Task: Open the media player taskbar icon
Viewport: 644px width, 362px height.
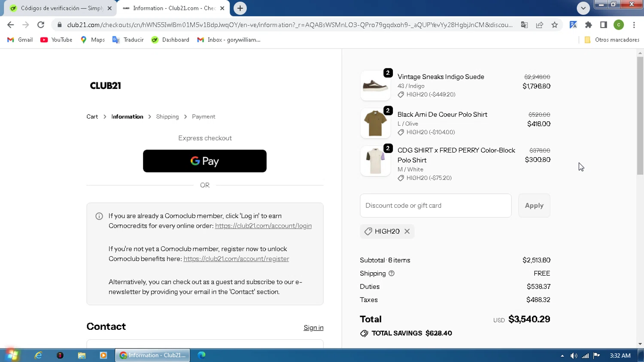Action: click(x=103, y=355)
